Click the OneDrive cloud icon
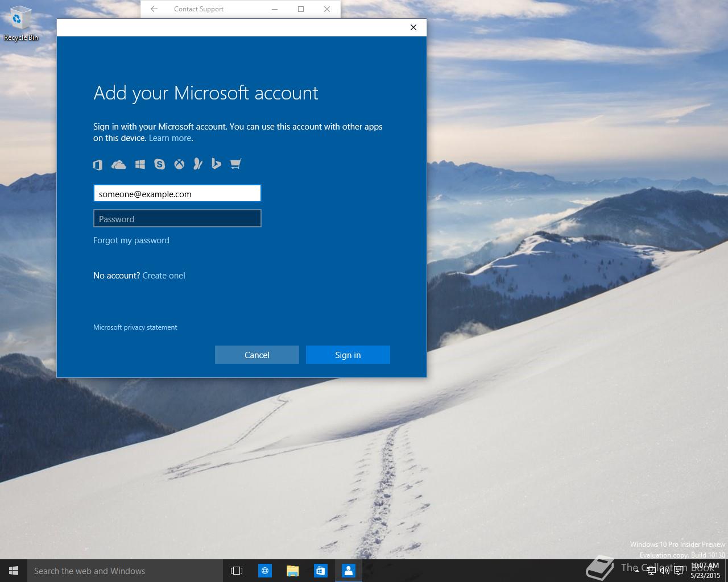728x582 pixels. (119, 164)
